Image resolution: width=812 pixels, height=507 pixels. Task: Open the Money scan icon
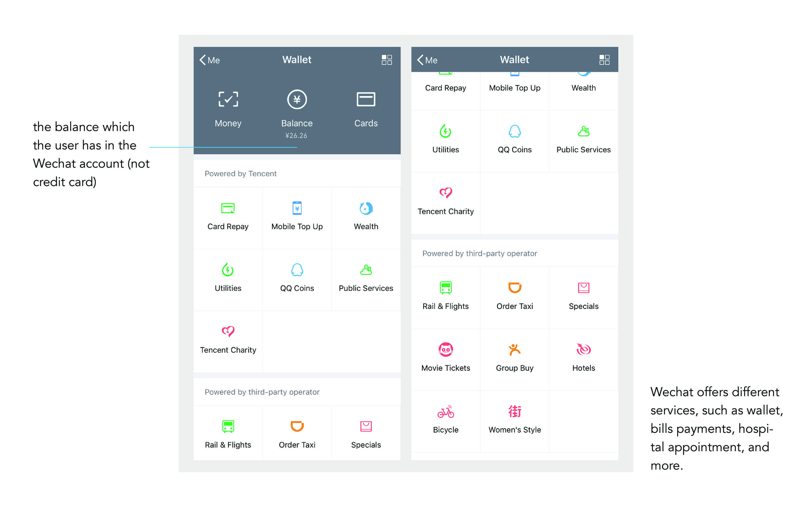tap(228, 99)
